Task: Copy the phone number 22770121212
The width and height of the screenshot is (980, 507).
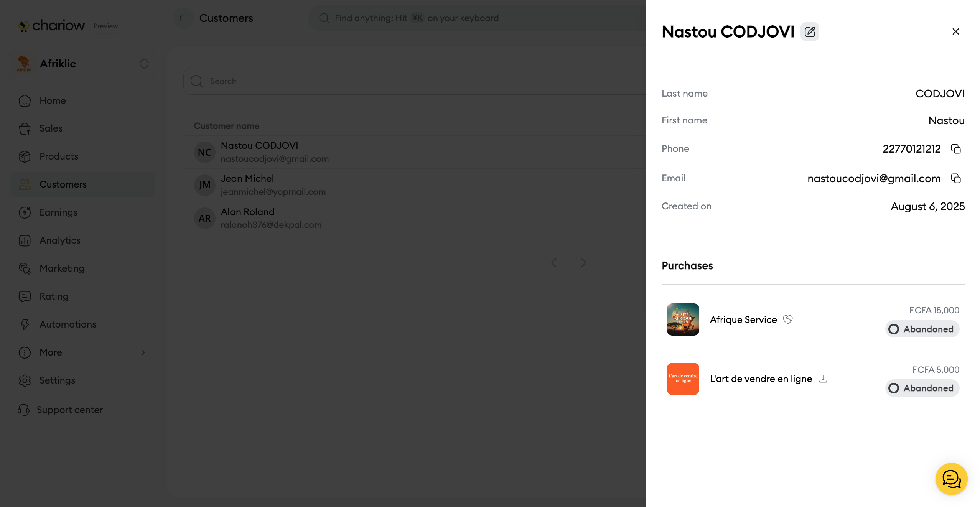Action: (955, 149)
